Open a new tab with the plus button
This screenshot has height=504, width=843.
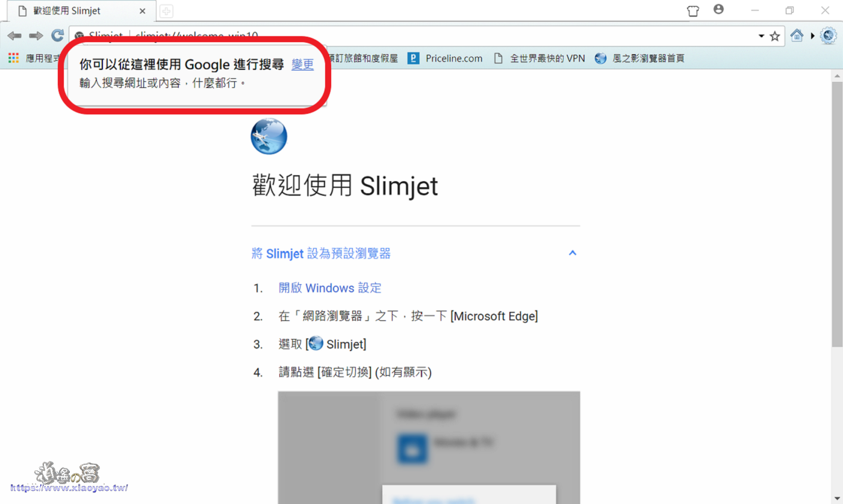(x=166, y=11)
